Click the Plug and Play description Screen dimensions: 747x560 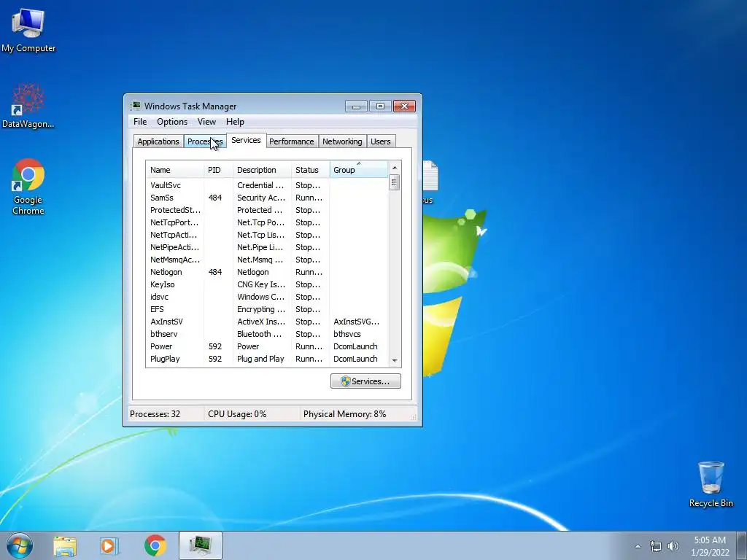260,359
